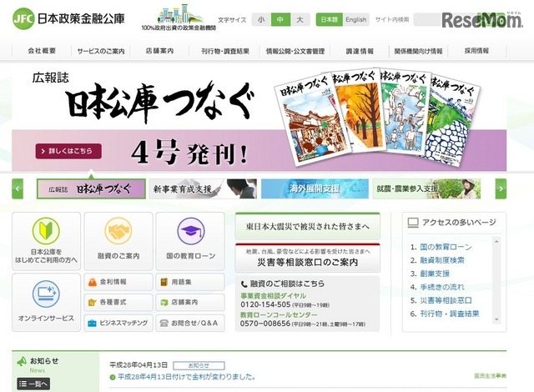This screenshot has height=392, width=534.
Task: Click the monitor icon beside アクセスの多いページ
Action: coord(413,223)
